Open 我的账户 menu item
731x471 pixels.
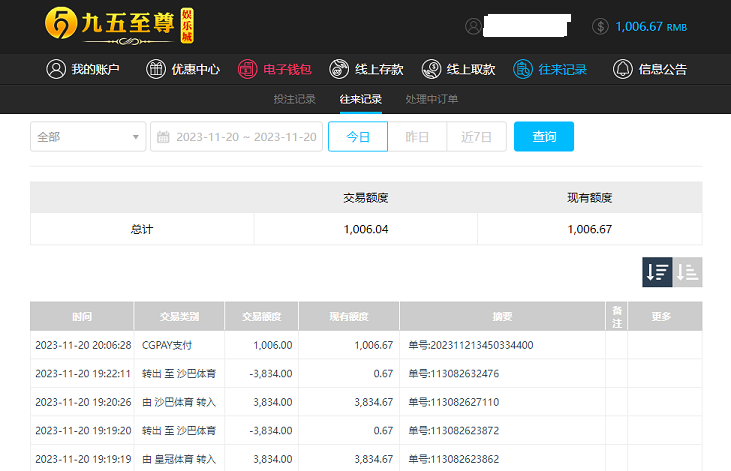pos(83,69)
